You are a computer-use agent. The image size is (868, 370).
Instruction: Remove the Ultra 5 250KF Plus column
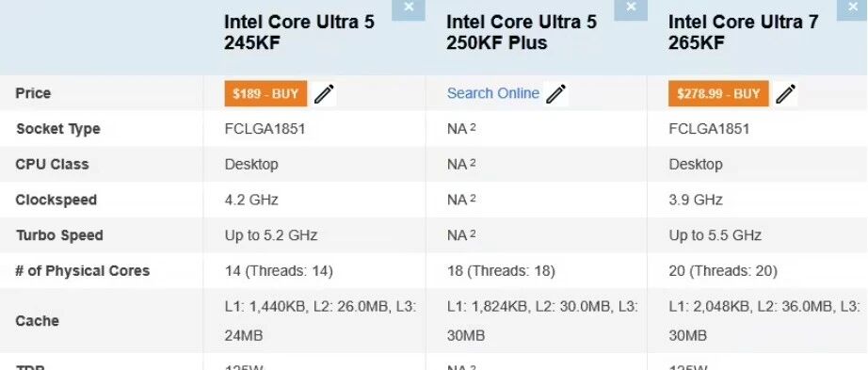pyautogui.click(x=631, y=9)
